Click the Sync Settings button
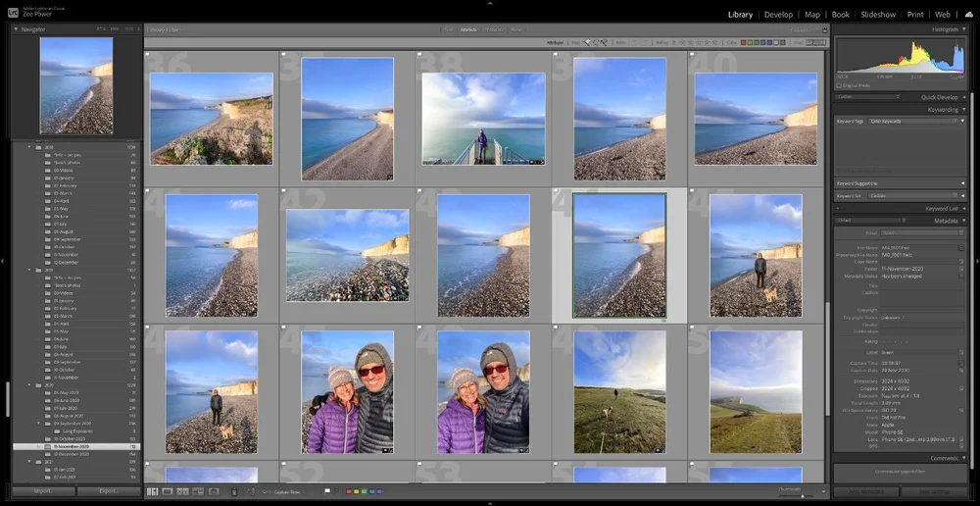Viewport: 980px width, 506px height. pyautogui.click(x=934, y=491)
